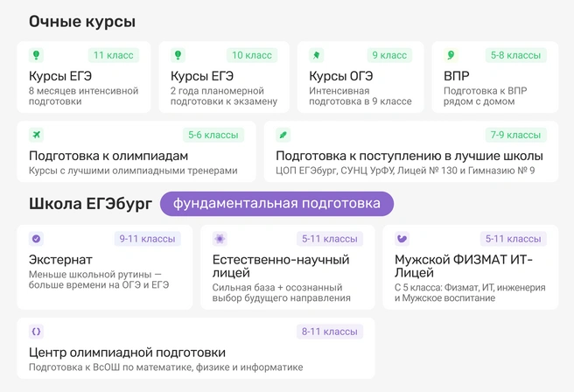
Task: Click the 5-6 классы badge
Action: 213,135
